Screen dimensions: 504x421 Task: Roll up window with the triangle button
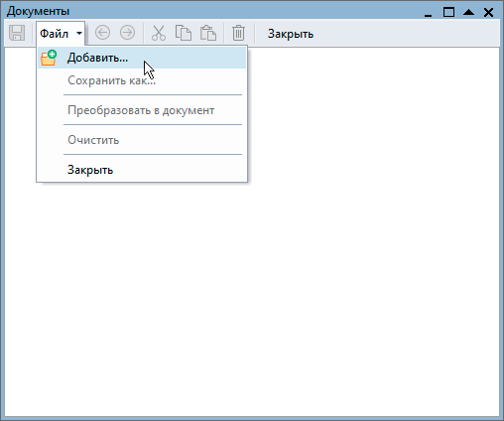(x=468, y=13)
